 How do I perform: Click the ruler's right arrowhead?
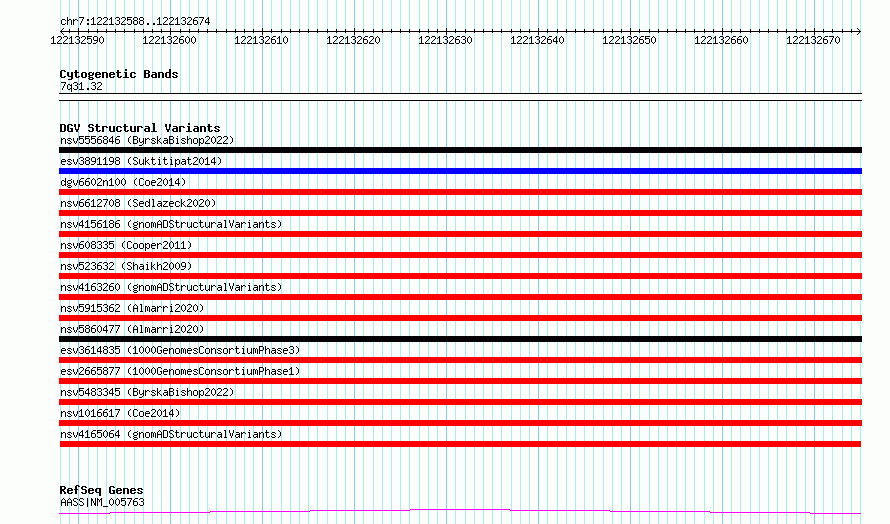(x=859, y=31)
